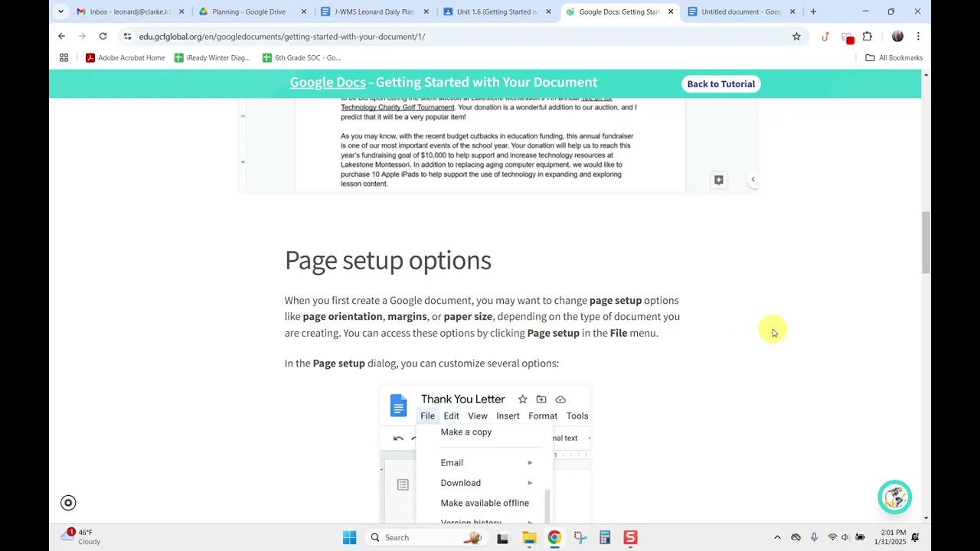This screenshot has width=980, height=551.
Task: View site information icon in address bar
Action: [127, 36]
